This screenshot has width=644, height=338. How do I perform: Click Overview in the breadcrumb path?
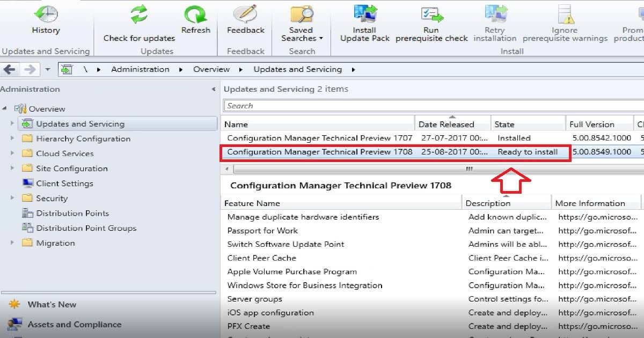click(x=211, y=69)
